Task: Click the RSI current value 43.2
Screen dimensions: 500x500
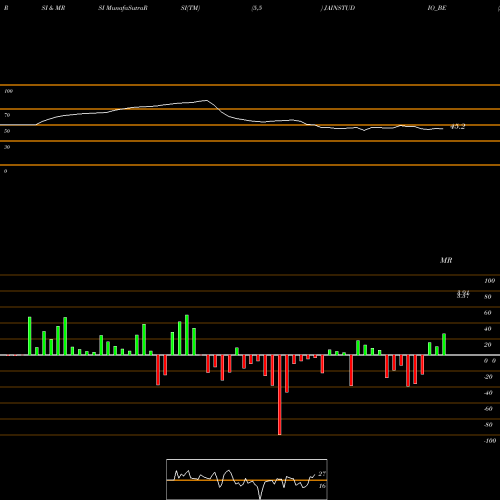Action: point(457,127)
